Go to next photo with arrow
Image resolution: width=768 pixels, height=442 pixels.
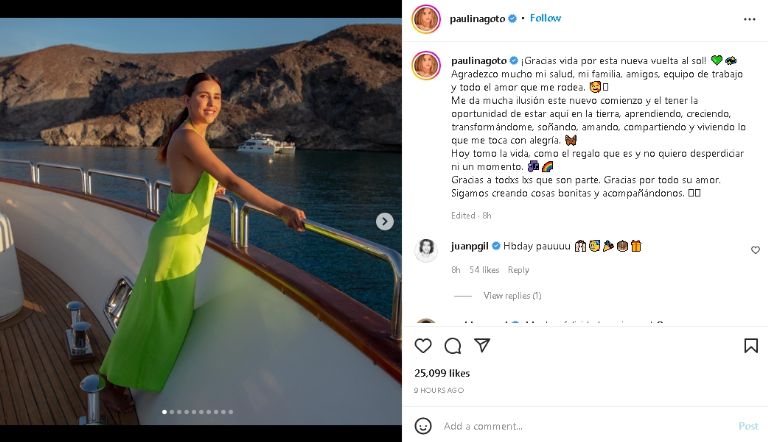coord(385,221)
